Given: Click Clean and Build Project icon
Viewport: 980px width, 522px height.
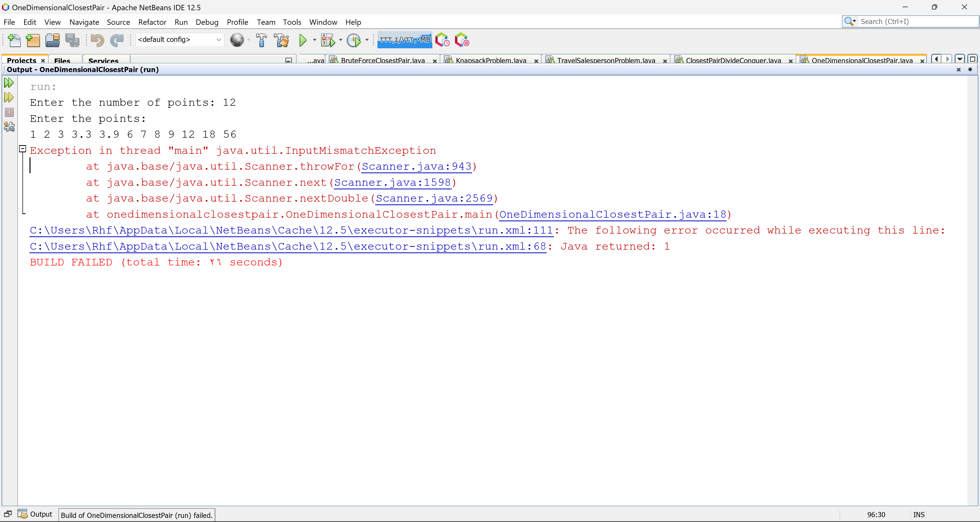Looking at the screenshot, I should click(x=281, y=40).
